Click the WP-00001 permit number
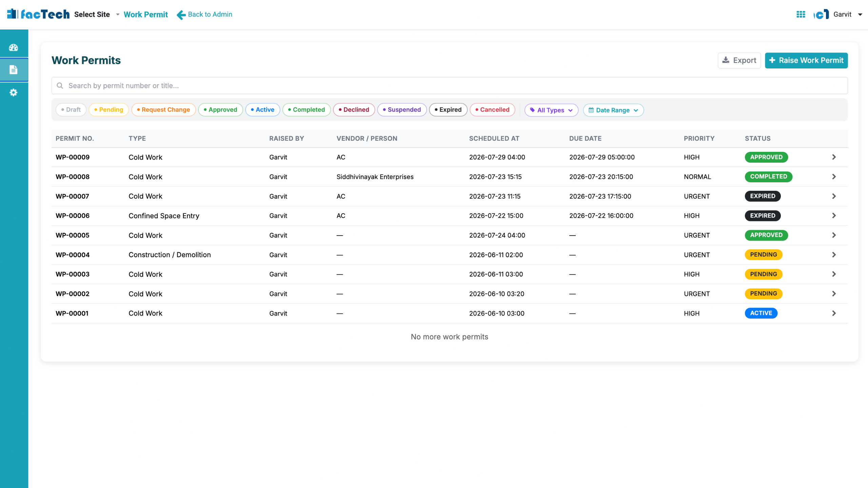The image size is (868, 488). click(x=72, y=313)
